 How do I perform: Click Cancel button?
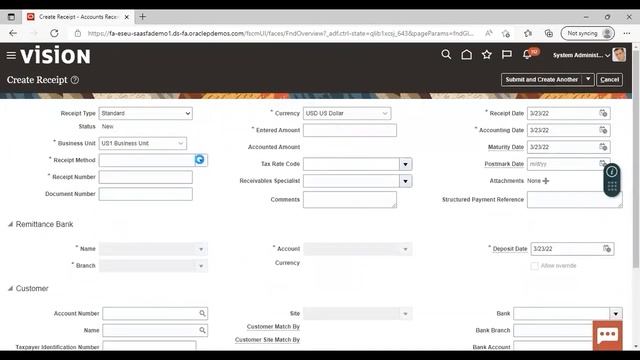[x=609, y=80]
